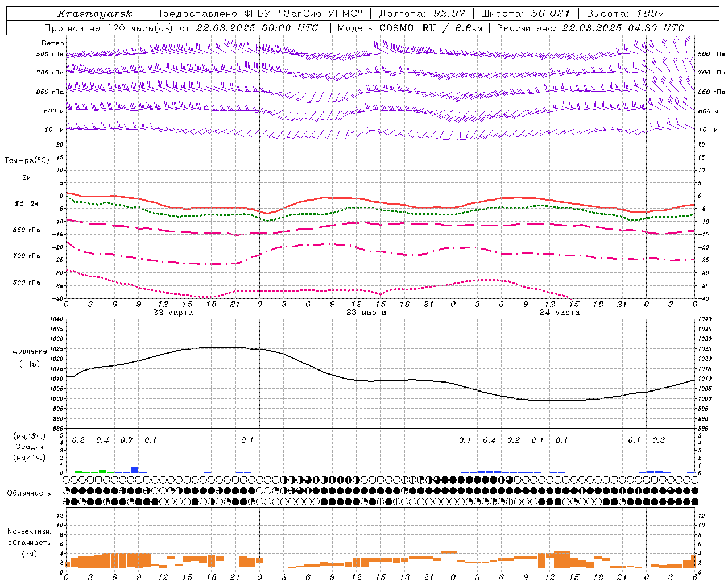Click the '850 гПа' temperature legend entry
The width and height of the screenshot is (728, 582).
(x=26, y=230)
